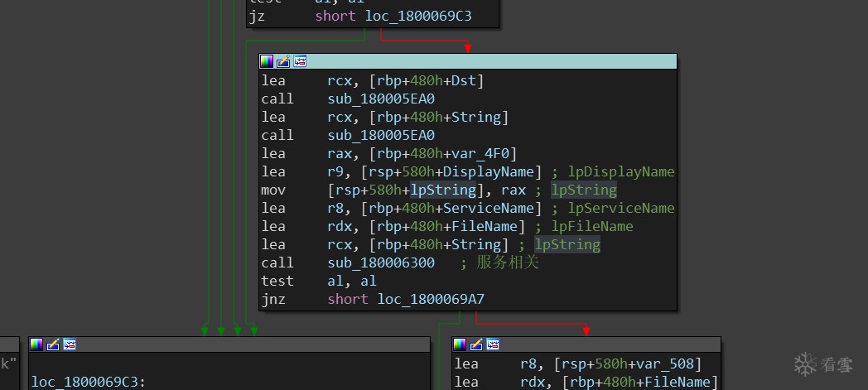This screenshot has width=868, height=390.
Task: Click 'test' in the line above 'jnz short loc_1800069A7'
Action: click(x=277, y=281)
